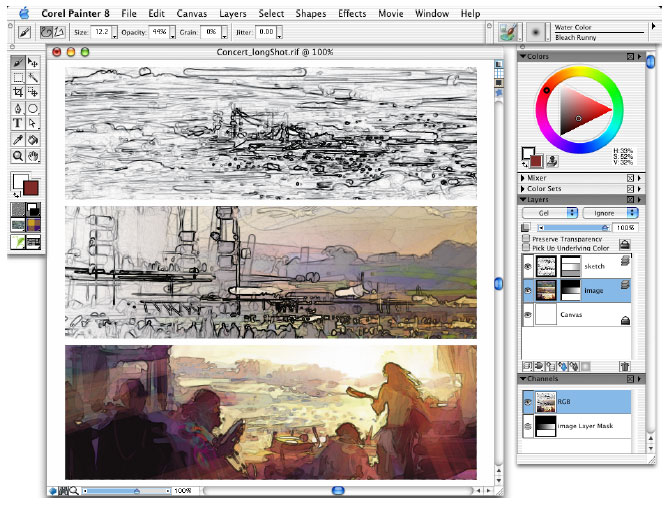Open the Effects menu
The image size is (669, 508).
[352, 14]
